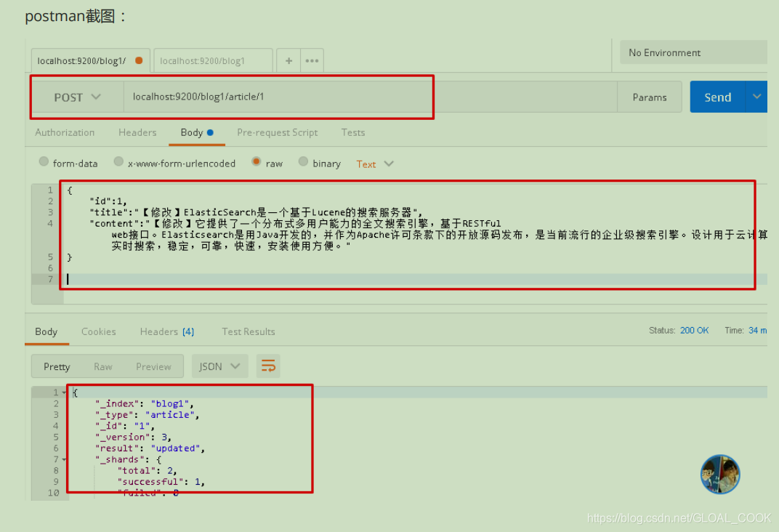The image size is (779, 532).
Task: Click the "_index": "blog1" response line
Action: [145, 404]
